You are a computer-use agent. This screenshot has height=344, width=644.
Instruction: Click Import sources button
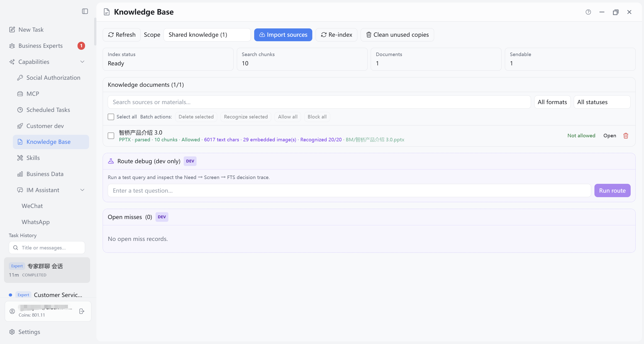tap(283, 35)
